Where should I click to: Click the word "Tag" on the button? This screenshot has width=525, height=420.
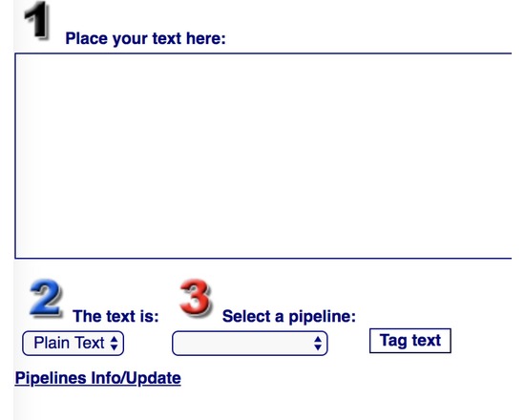[392, 341]
